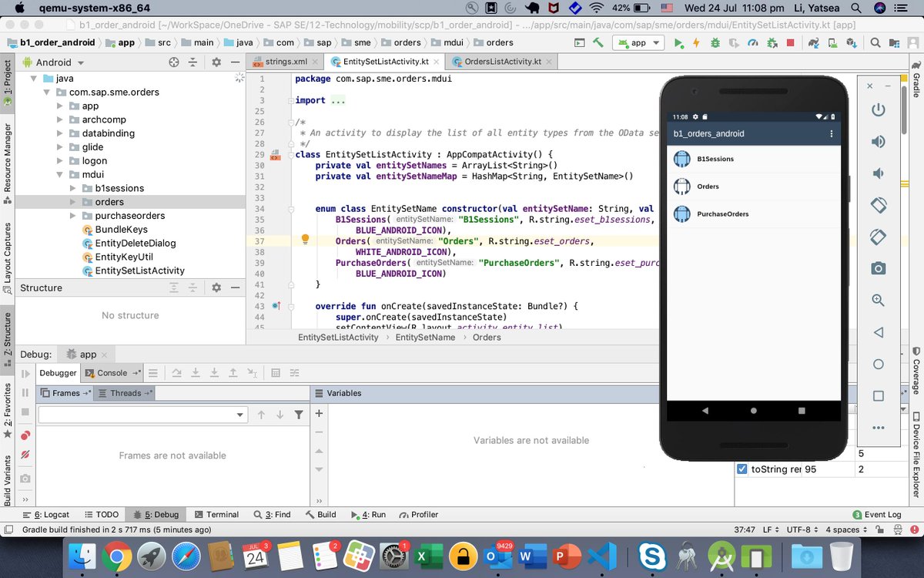
Task: Run the app with the green play icon
Action: point(679,43)
